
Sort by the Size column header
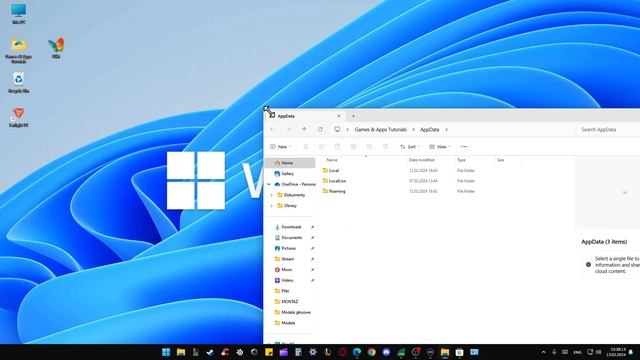pos(500,160)
